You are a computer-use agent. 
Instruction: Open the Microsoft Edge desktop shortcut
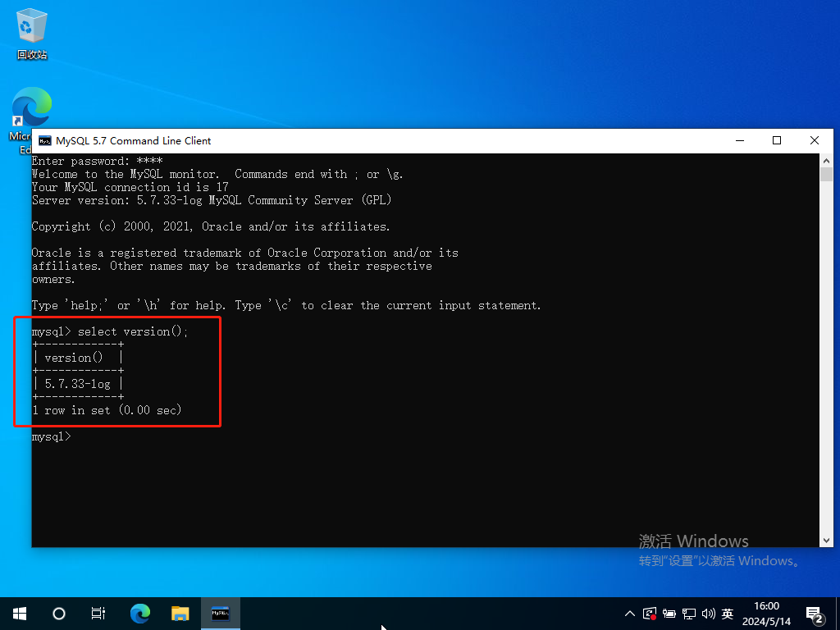32,111
